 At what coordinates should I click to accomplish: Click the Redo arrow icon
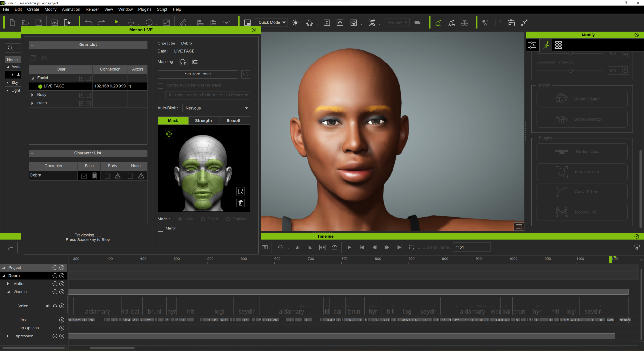click(101, 23)
